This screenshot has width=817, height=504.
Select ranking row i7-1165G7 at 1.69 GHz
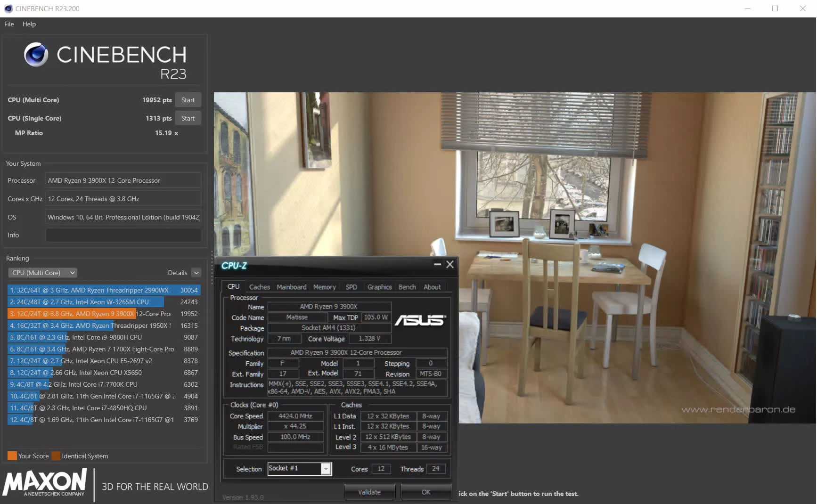coord(104,420)
